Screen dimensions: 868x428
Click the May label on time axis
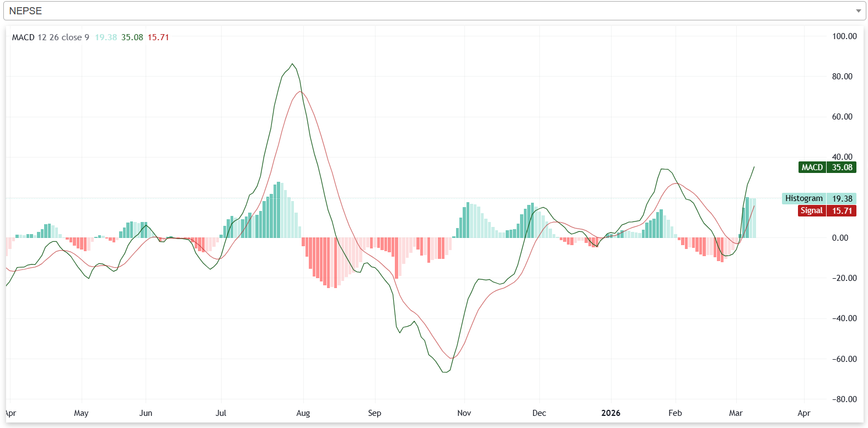pos(81,413)
